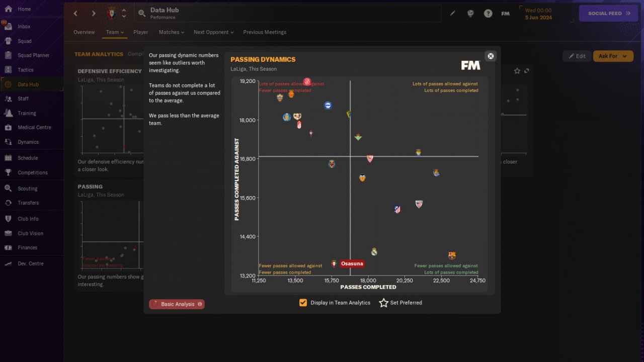Open the Previous Meetings tab
Image resolution: width=644 pixels, height=362 pixels.
(265, 32)
